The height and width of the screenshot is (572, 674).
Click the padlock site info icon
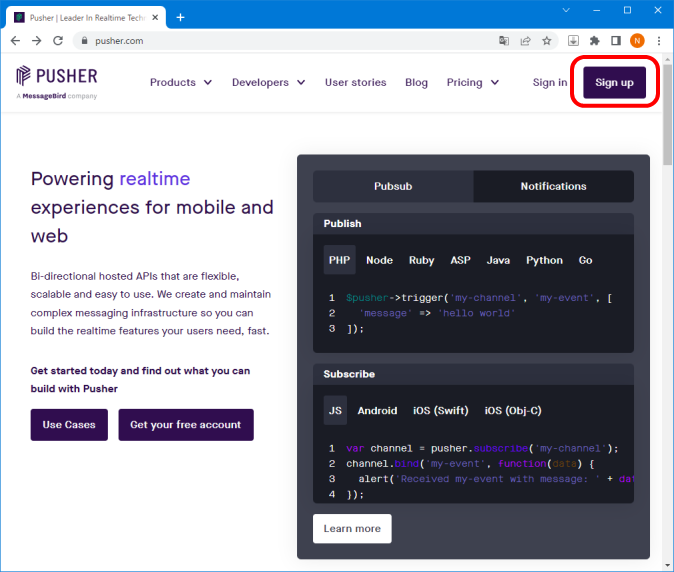click(x=85, y=41)
